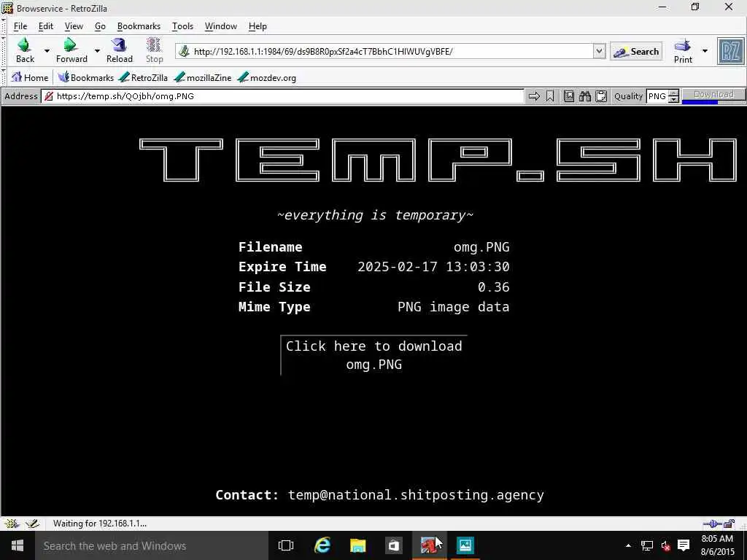Click the 'Search the web and Windows' box
This screenshot has height=560, width=747.
pyautogui.click(x=152, y=545)
